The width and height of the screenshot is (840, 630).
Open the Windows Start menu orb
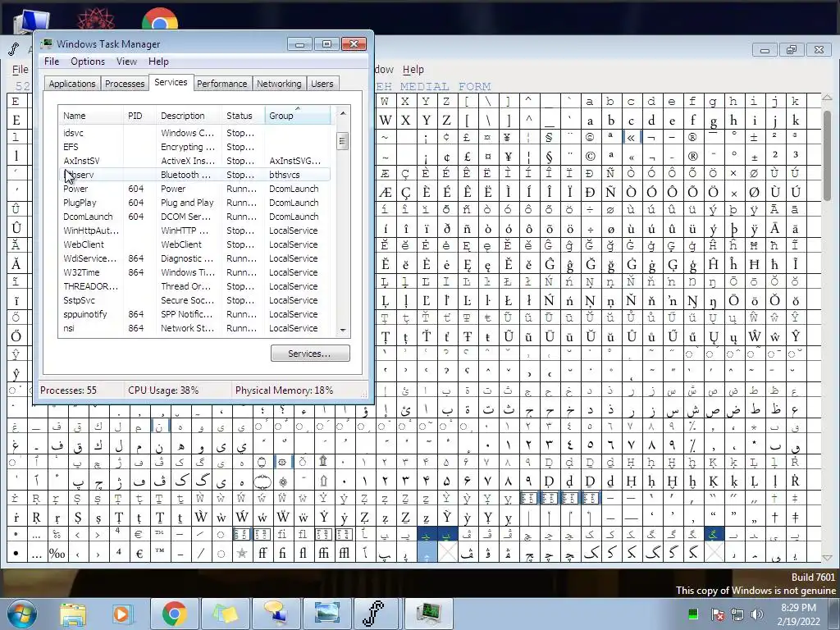[x=22, y=614]
